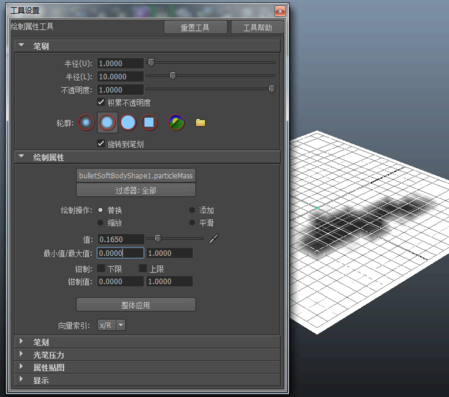Select the soft brush profile icon
The width and height of the screenshot is (449, 397).
click(107, 122)
